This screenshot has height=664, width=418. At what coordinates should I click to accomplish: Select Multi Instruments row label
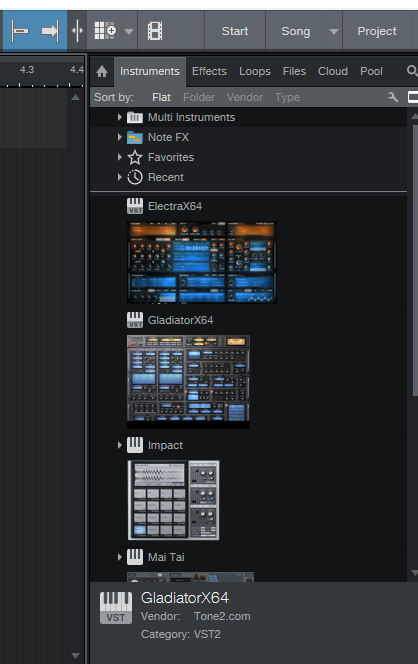point(191,117)
